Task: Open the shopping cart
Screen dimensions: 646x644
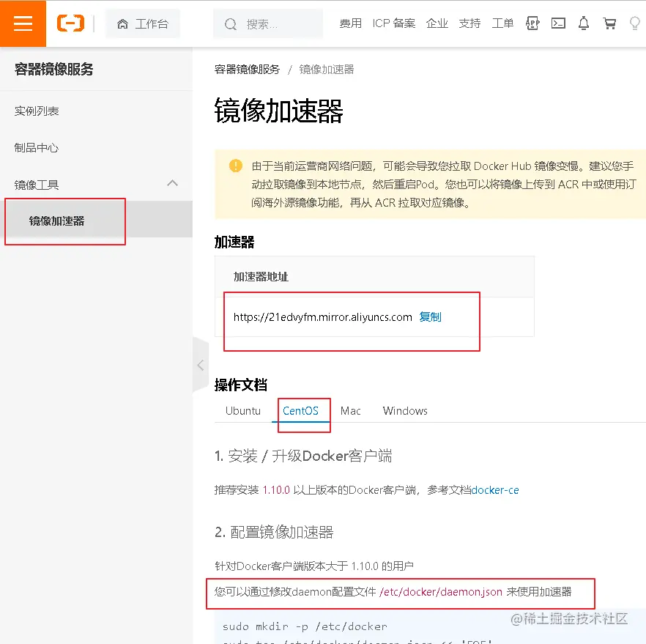Action: [609, 23]
